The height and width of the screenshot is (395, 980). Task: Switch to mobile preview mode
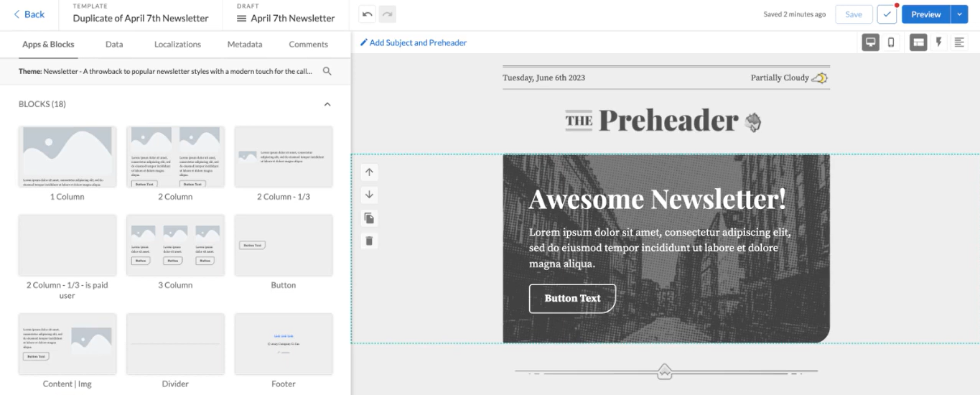(891, 42)
